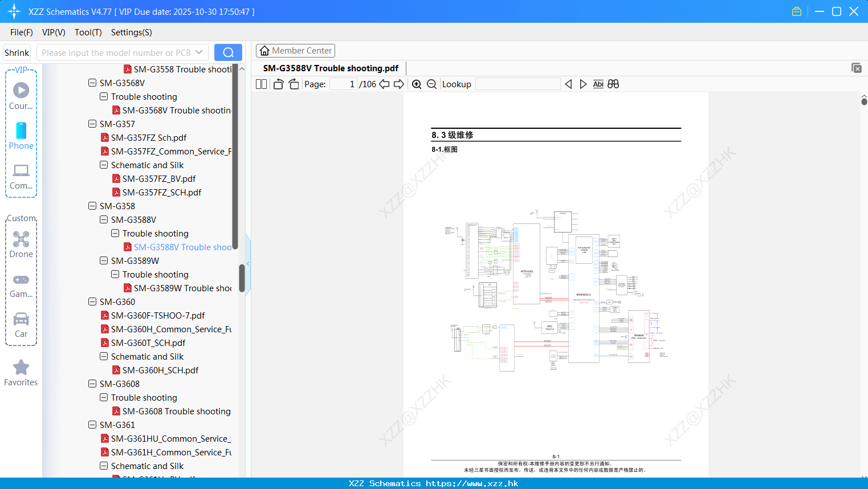The height and width of the screenshot is (489, 868).
Task: Open Member Center
Action: click(295, 51)
